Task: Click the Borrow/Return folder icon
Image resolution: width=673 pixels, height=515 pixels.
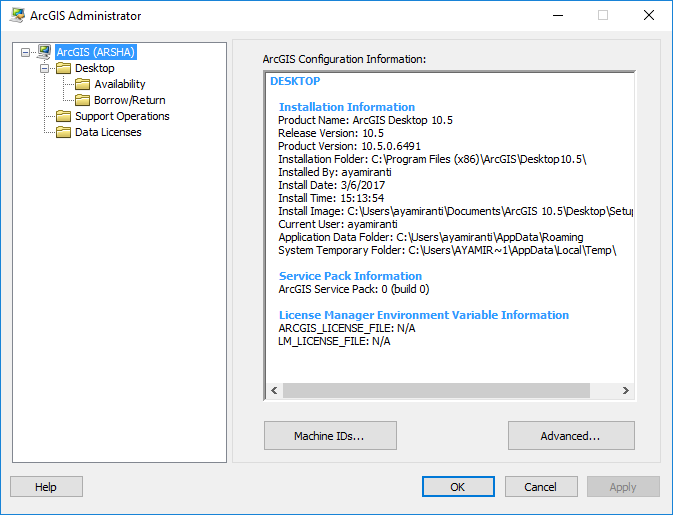Action: click(x=82, y=100)
